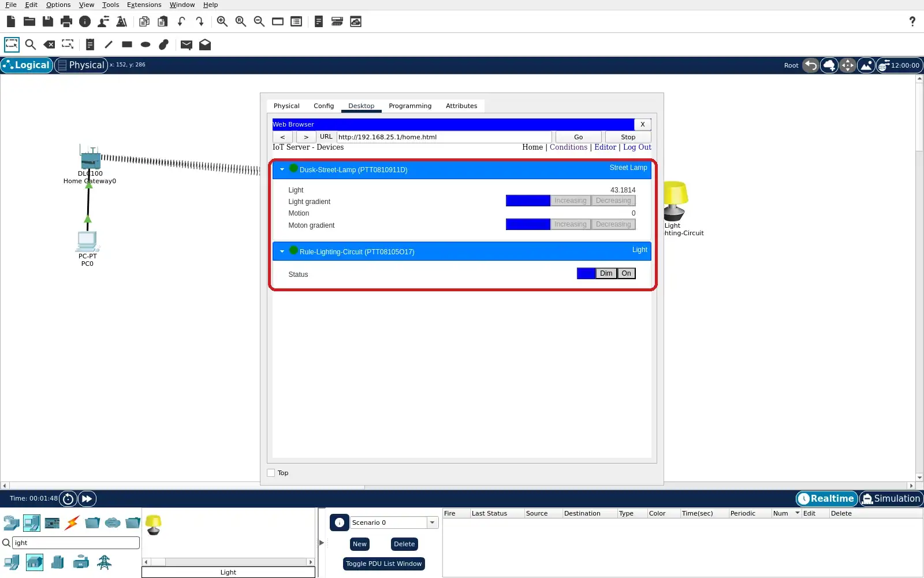This screenshot has width=924, height=578.
Task: Click the device search field with 'ight'
Action: [76, 543]
